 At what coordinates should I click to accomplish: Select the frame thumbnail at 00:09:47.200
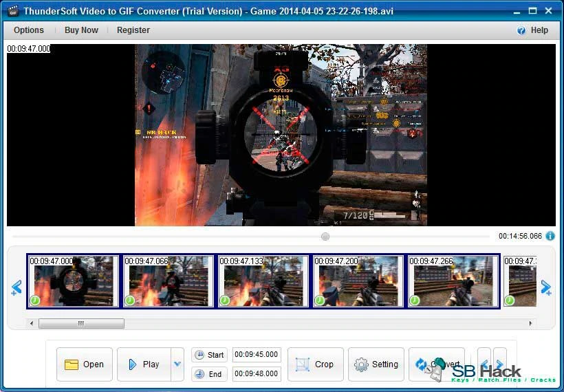[358, 281]
